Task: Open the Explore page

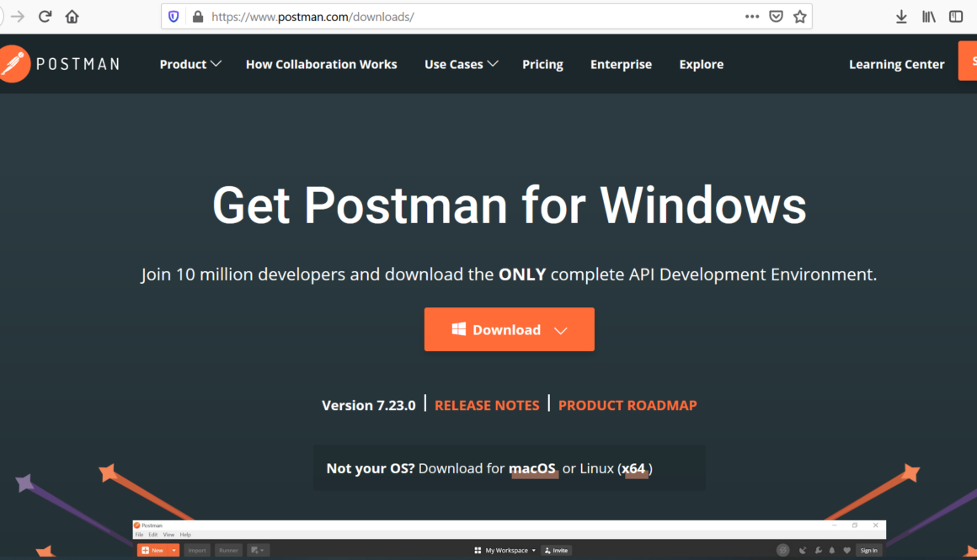Action: [x=701, y=64]
